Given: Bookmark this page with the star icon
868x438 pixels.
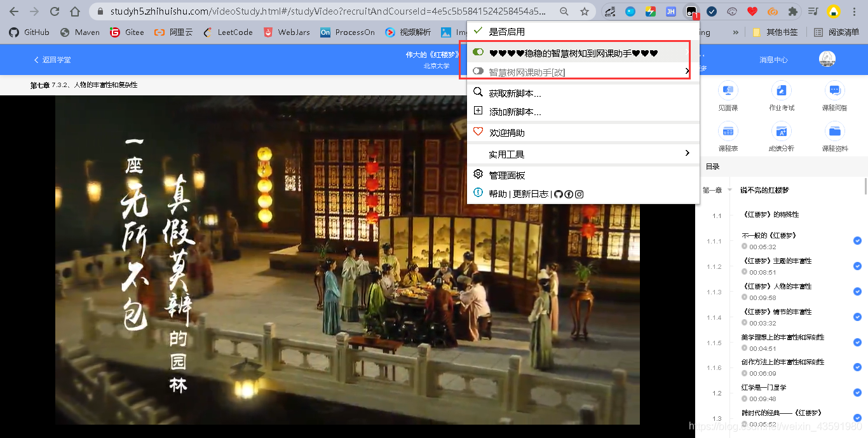Looking at the screenshot, I should 585,11.
